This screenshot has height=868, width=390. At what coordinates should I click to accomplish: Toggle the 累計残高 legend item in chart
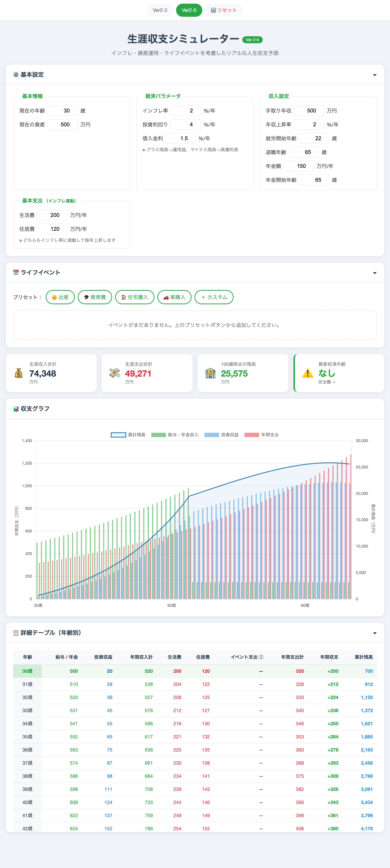click(x=128, y=435)
